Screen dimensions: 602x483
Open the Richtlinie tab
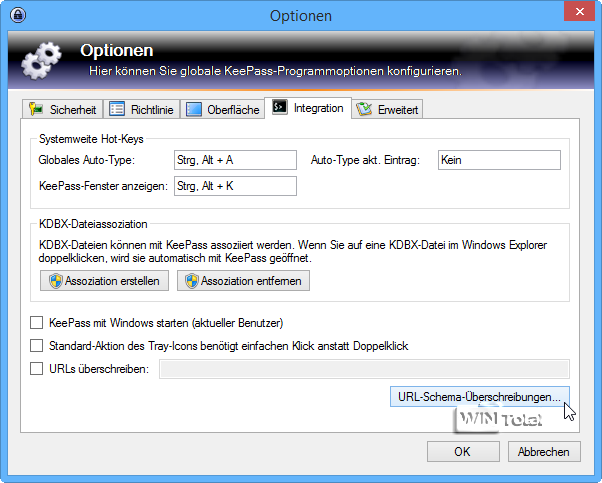pyautogui.click(x=142, y=109)
